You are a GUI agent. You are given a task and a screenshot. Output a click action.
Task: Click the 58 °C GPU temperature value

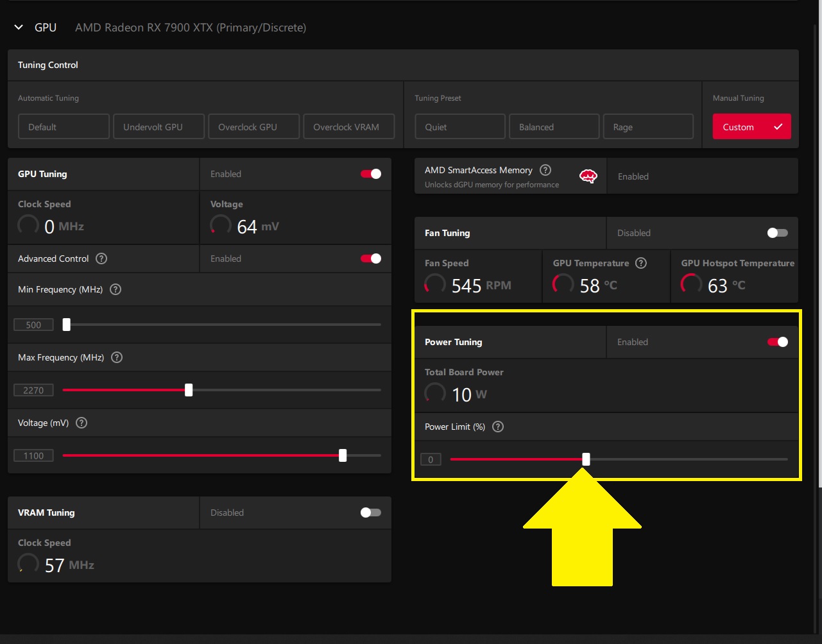[x=599, y=285]
